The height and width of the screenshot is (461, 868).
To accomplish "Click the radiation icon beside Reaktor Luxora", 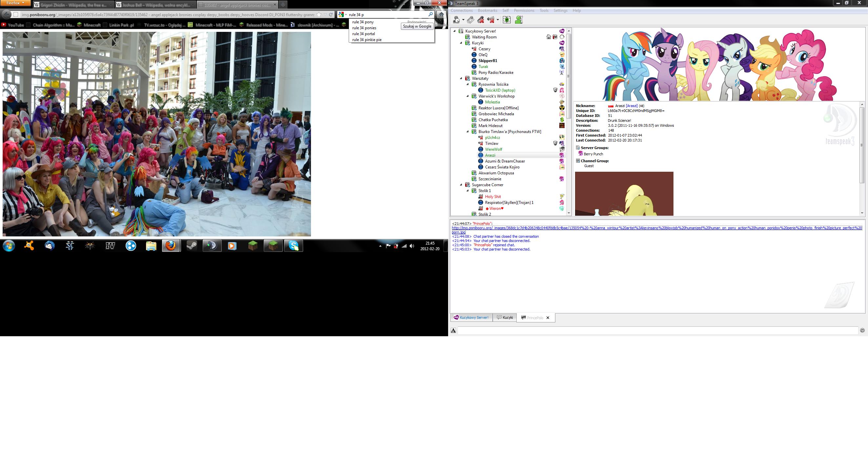I will click(x=562, y=108).
